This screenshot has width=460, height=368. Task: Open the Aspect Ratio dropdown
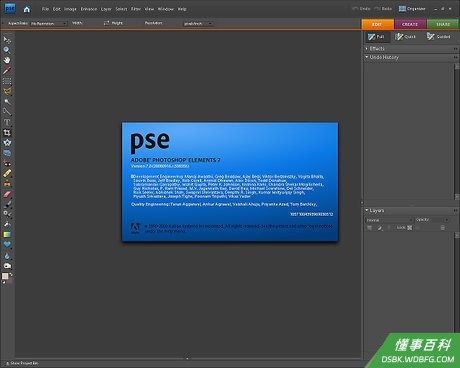point(49,23)
